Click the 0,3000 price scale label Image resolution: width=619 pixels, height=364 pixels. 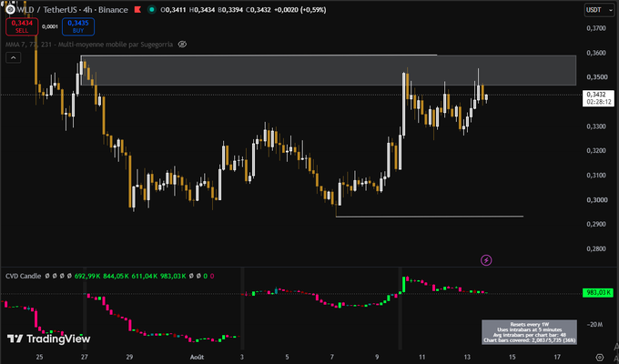[x=596, y=200]
